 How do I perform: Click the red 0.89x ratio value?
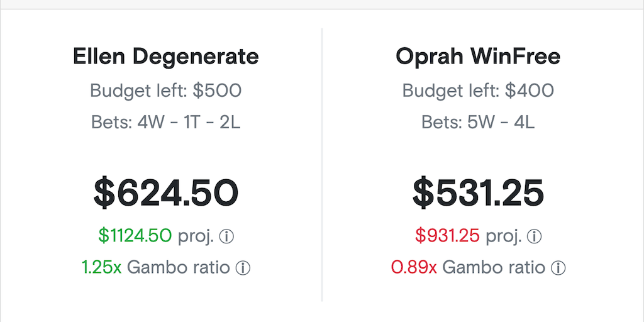[x=414, y=267]
